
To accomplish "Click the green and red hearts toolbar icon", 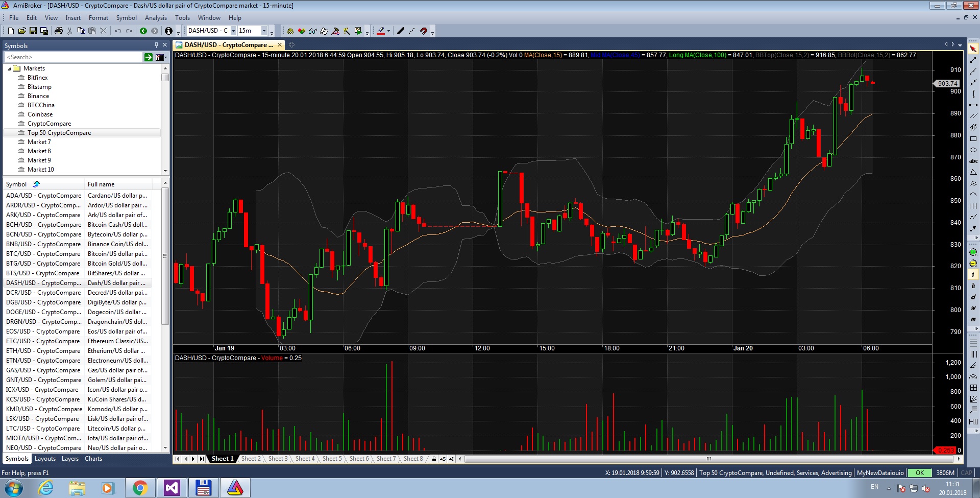I will [302, 31].
